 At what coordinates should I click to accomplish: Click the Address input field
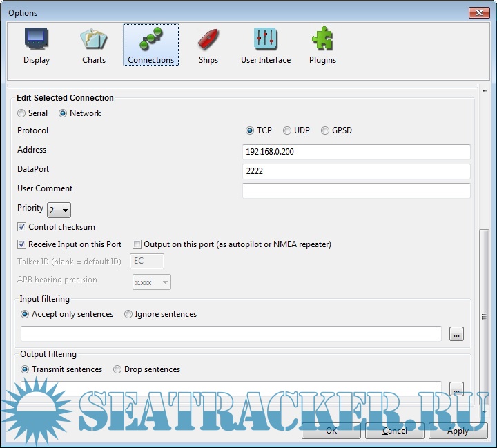click(x=356, y=152)
